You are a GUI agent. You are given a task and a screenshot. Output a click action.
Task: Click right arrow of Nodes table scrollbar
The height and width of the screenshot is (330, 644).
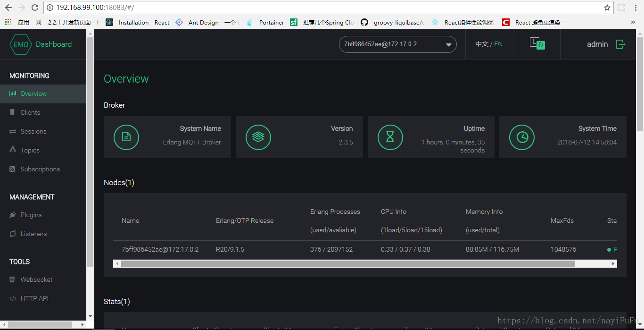point(613,264)
